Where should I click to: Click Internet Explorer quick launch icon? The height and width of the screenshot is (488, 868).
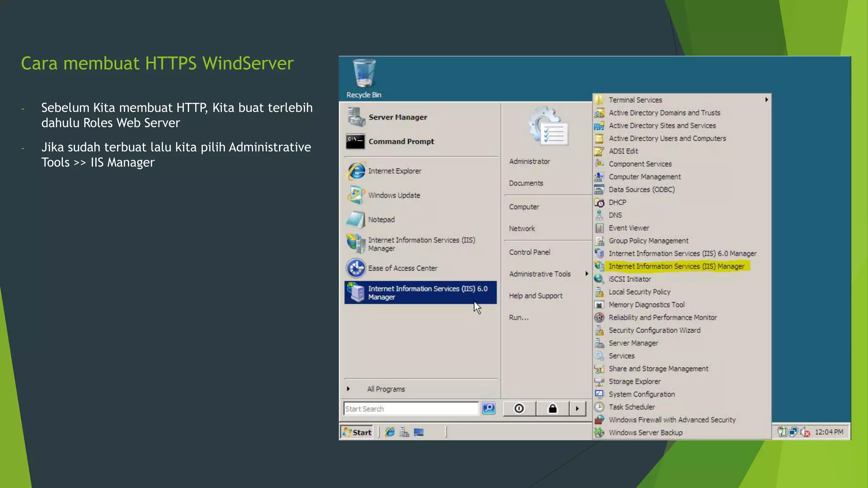[x=390, y=432]
